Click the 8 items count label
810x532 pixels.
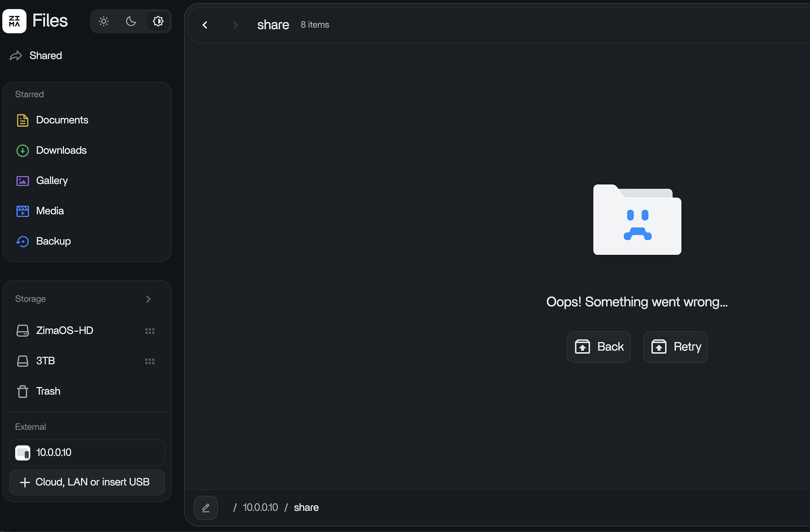pos(315,25)
